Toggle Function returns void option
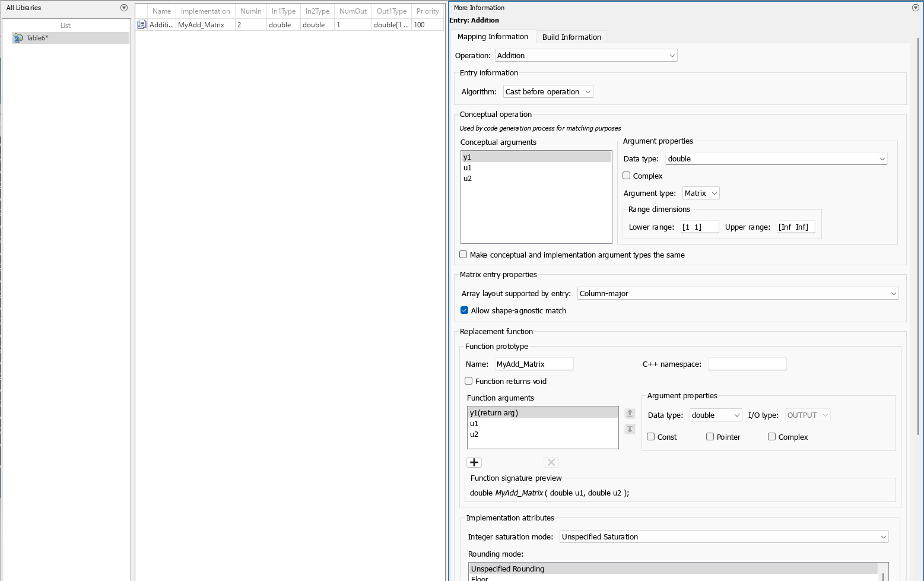Image resolution: width=924 pixels, height=581 pixels. [x=468, y=381]
